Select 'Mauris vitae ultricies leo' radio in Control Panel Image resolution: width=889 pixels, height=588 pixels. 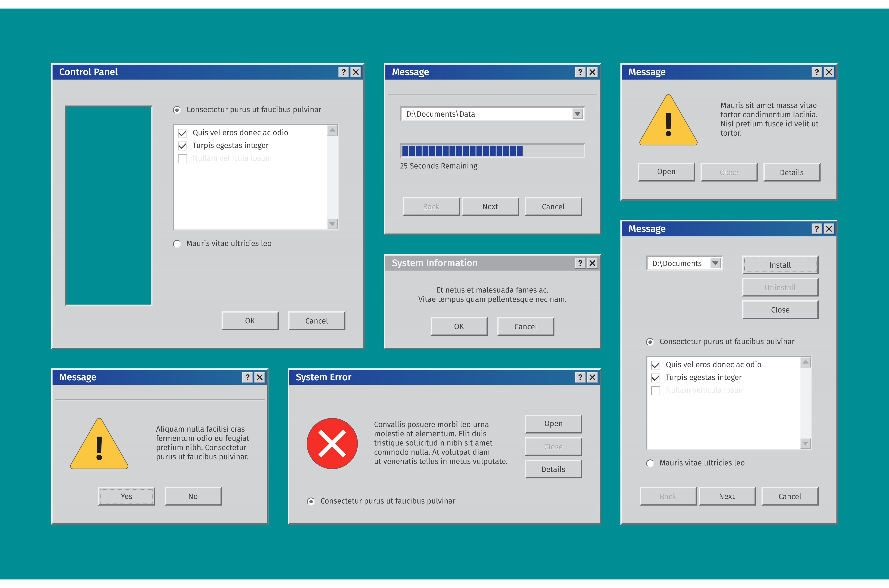click(177, 244)
